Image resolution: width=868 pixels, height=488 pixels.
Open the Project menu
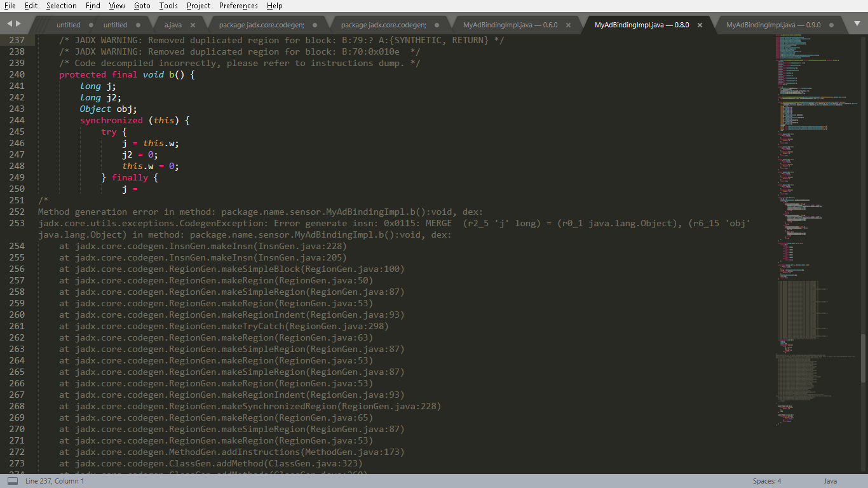199,6
